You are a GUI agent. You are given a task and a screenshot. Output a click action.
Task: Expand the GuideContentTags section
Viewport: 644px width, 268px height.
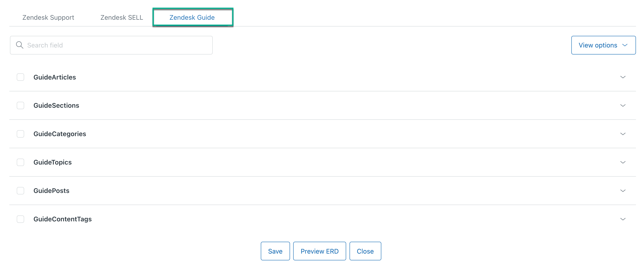pos(623,219)
